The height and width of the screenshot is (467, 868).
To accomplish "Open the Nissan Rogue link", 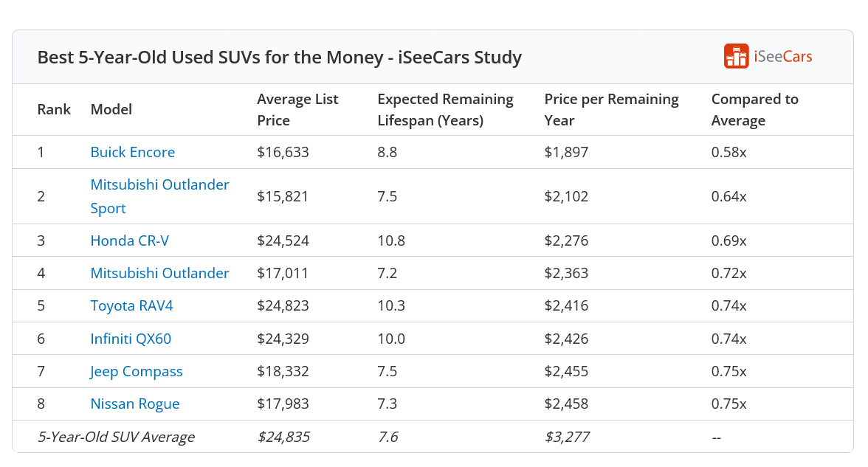I will (135, 404).
